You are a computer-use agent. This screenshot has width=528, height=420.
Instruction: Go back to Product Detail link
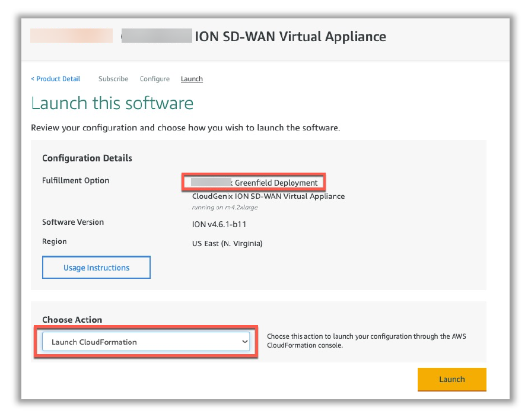coord(56,79)
